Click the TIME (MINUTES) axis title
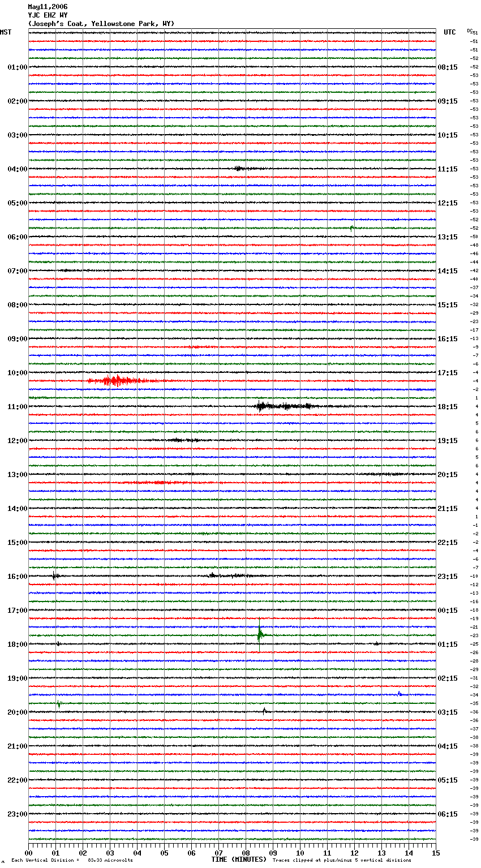 [239, 860]
